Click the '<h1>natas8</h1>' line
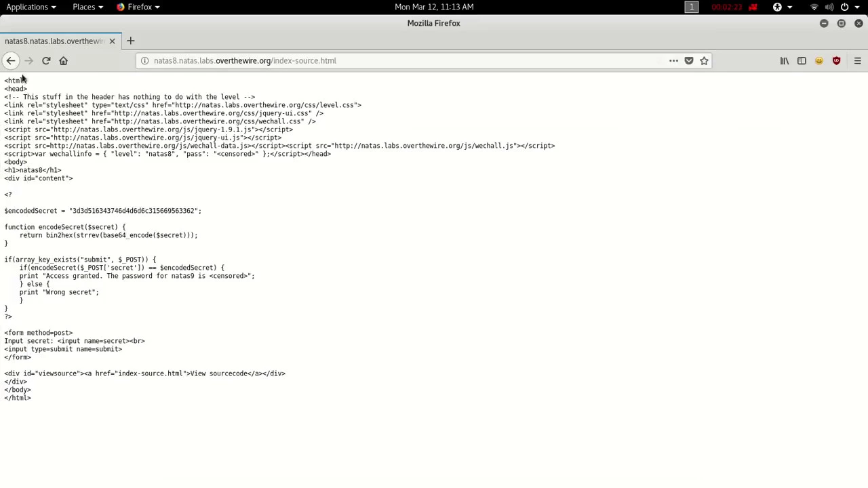868x488 pixels. point(33,170)
